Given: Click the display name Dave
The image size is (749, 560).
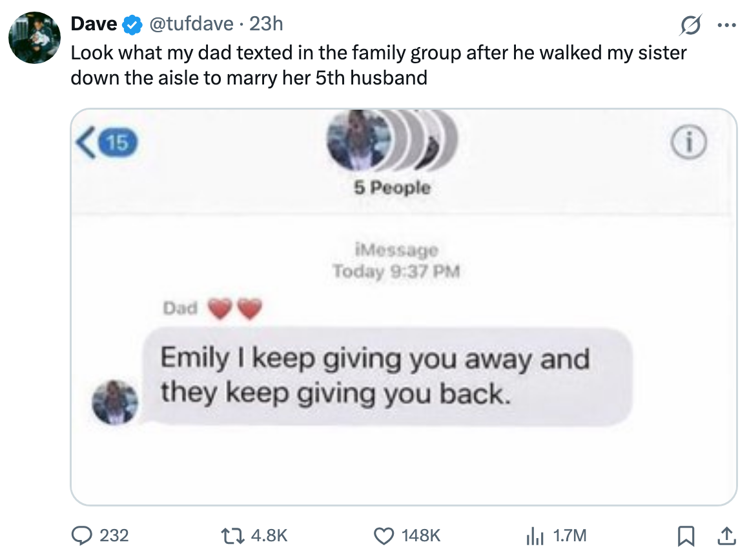Looking at the screenshot, I should [x=94, y=25].
